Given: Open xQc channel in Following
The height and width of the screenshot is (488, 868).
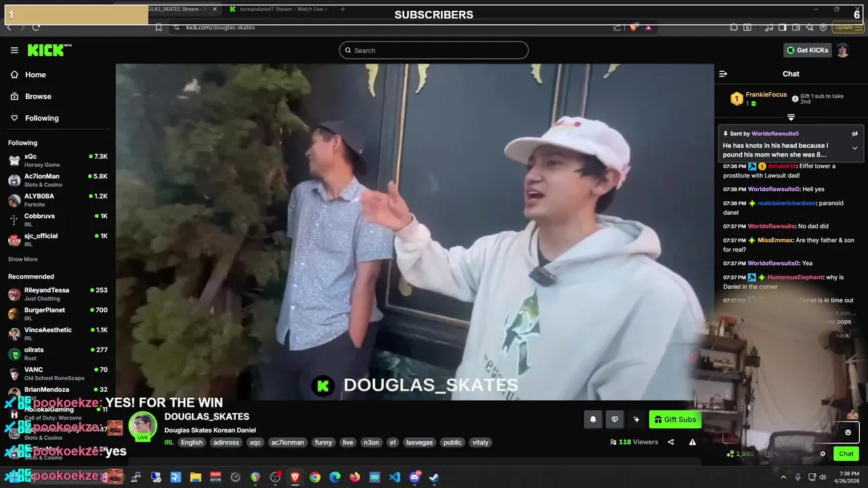Looking at the screenshot, I should [58, 160].
